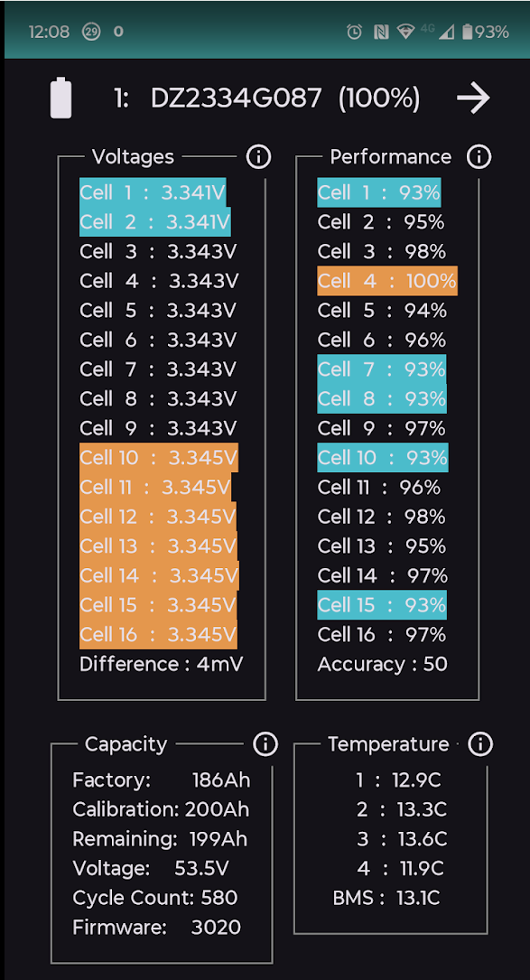Tap the Wi-Fi status icon
The height and width of the screenshot is (980, 530).
(406, 32)
